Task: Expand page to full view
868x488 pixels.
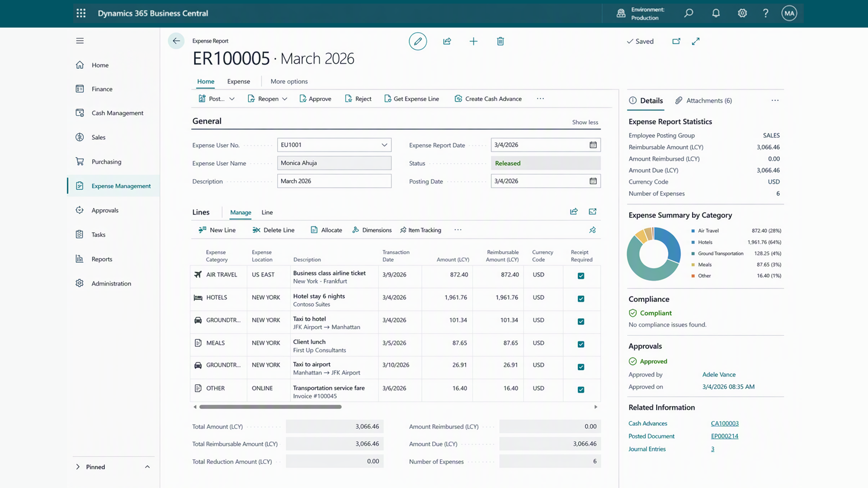Action: [696, 41]
